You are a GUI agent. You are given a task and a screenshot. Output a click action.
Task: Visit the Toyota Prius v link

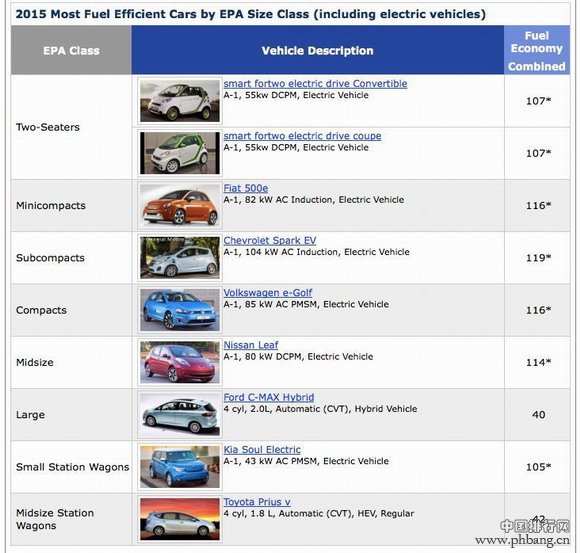click(257, 502)
